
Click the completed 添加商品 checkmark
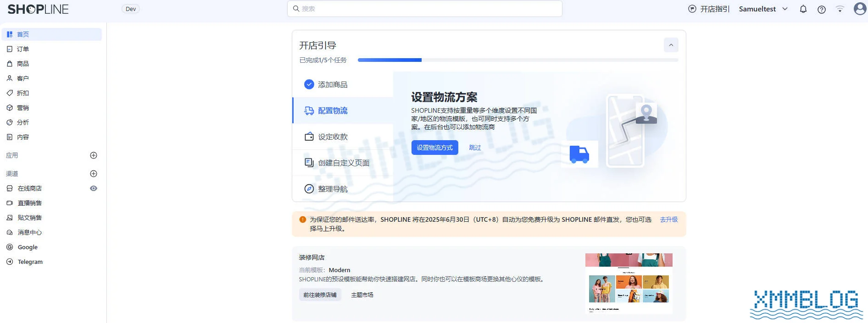tap(309, 84)
